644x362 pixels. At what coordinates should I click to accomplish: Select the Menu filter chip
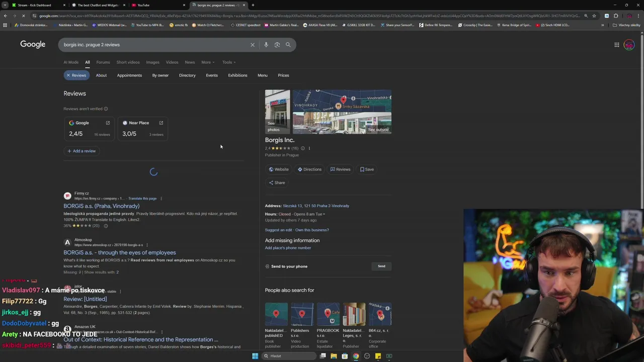[x=263, y=75]
